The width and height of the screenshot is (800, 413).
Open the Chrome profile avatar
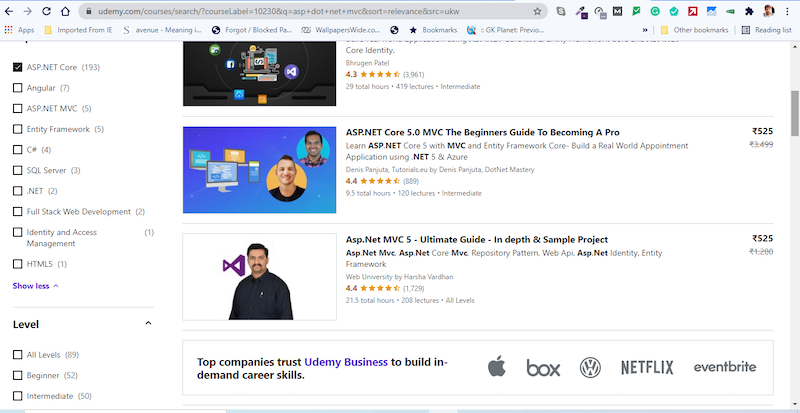click(x=768, y=11)
